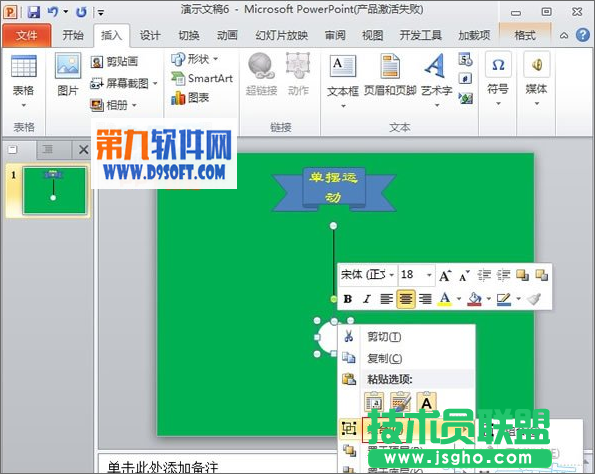Switch to the 幻灯片放映 tab

point(281,35)
